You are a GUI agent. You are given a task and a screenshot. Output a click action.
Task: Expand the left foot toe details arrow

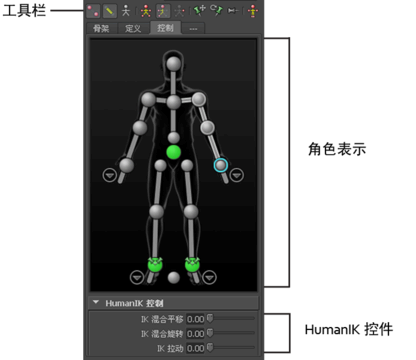[x=209, y=277]
